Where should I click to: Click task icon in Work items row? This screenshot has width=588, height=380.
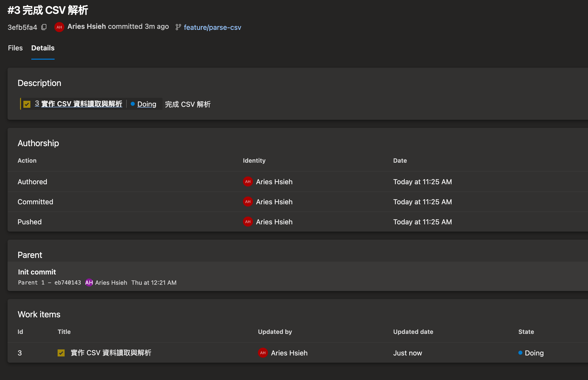[61, 353]
